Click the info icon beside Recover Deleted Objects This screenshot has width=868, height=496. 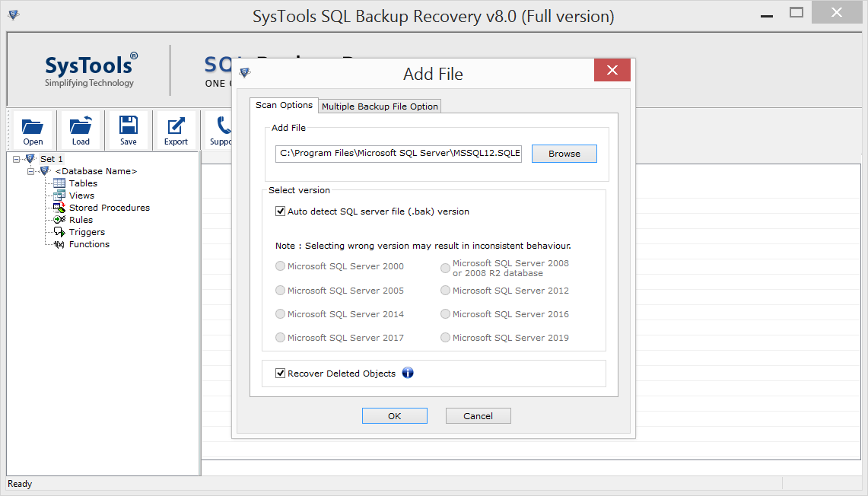408,373
